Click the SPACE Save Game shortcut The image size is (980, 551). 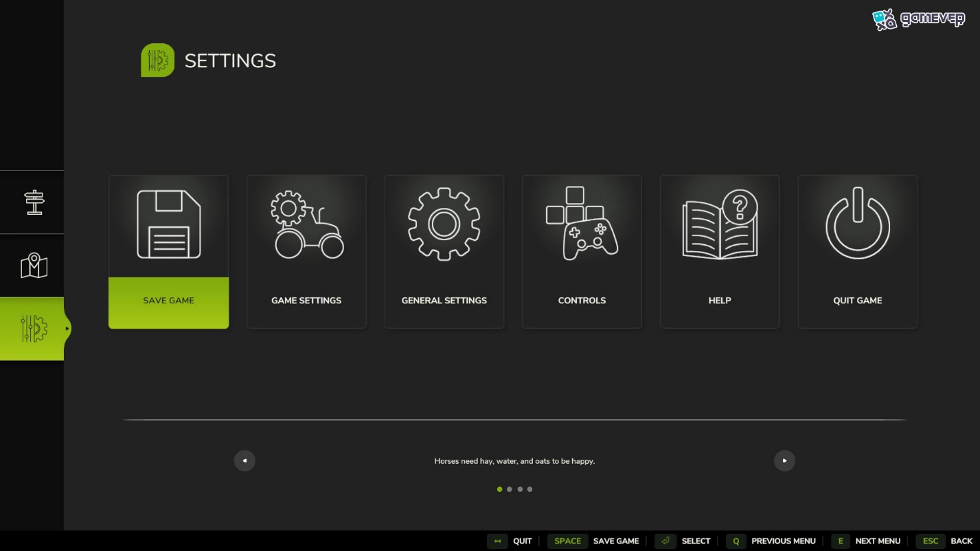[593, 541]
